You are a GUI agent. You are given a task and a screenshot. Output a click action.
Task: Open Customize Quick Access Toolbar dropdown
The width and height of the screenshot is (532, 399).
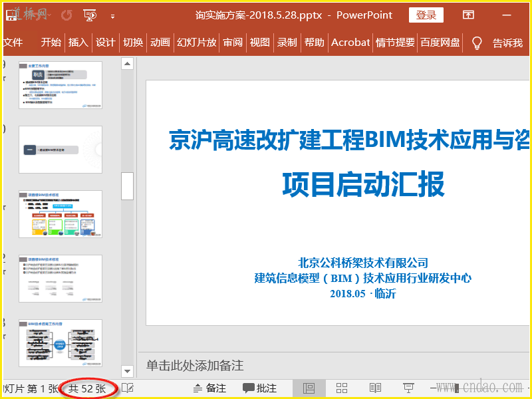tap(112, 15)
